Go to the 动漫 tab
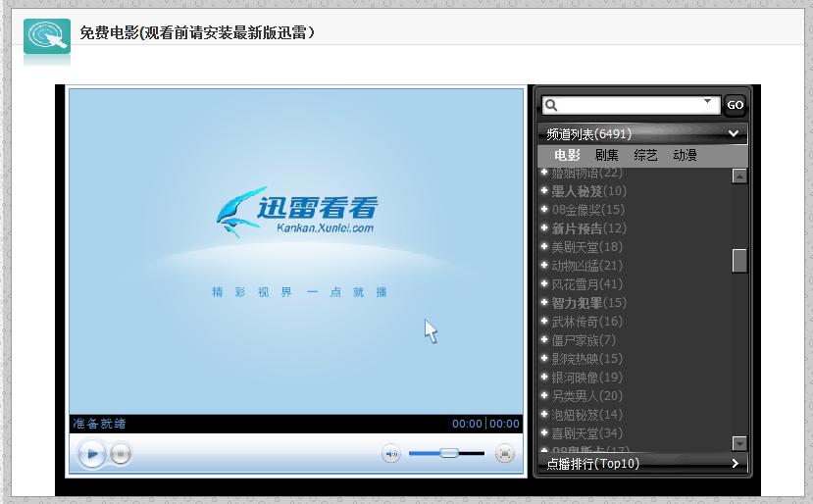The height and width of the screenshot is (504, 813). [x=685, y=155]
